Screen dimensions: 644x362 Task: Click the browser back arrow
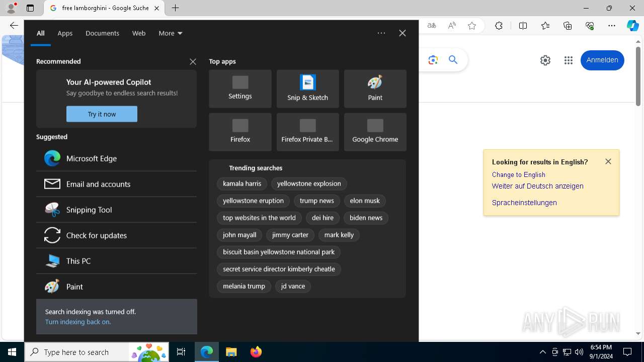pos(14,26)
